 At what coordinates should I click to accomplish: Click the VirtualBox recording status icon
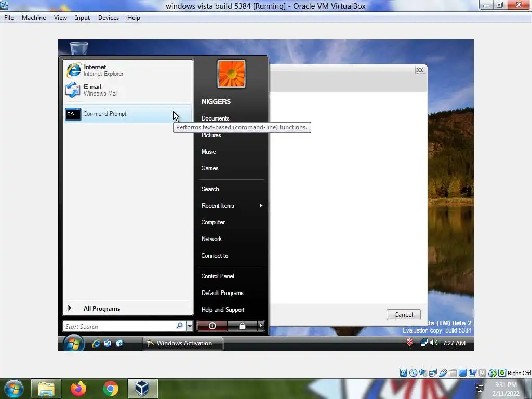[472, 373]
